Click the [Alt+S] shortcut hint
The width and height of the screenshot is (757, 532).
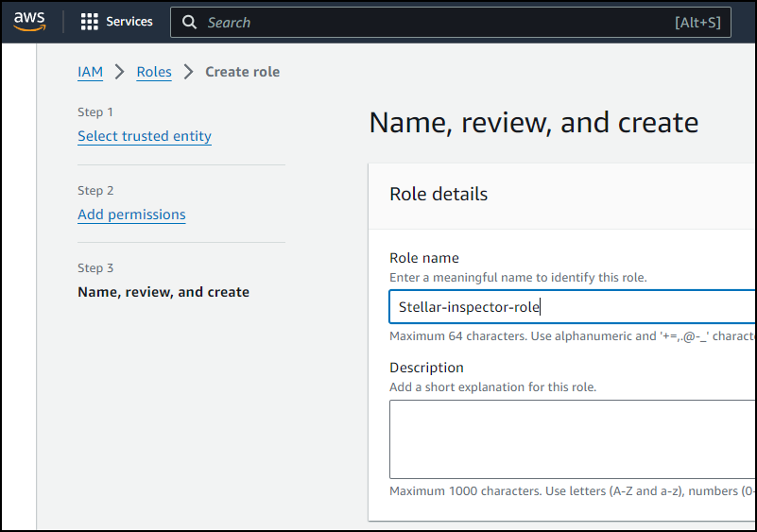[x=698, y=22]
